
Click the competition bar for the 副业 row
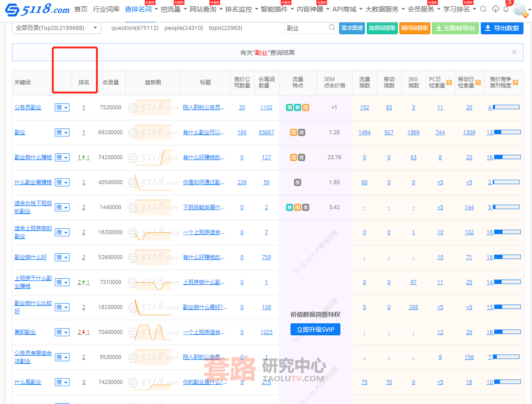[507, 132]
